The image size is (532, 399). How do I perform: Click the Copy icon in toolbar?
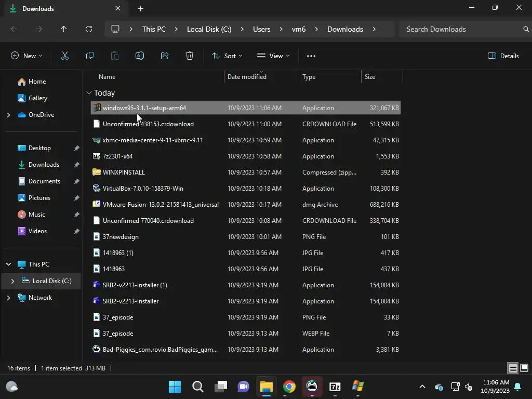pos(89,56)
